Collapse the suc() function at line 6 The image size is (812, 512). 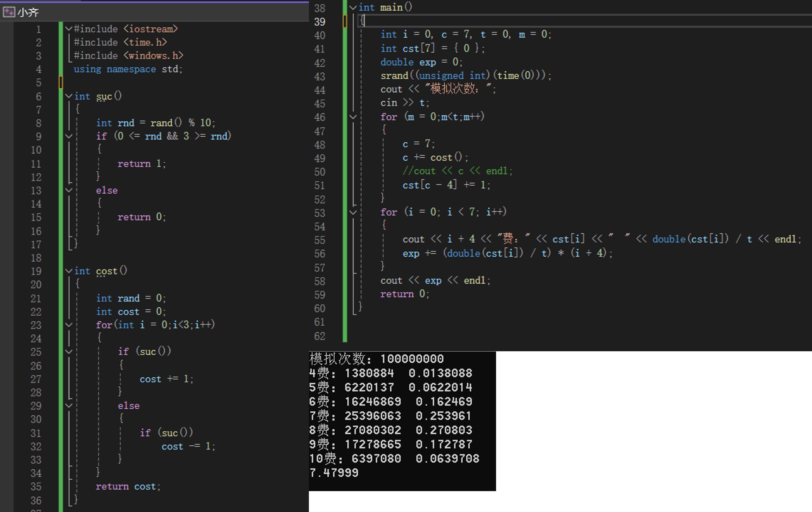[x=69, y=96]
